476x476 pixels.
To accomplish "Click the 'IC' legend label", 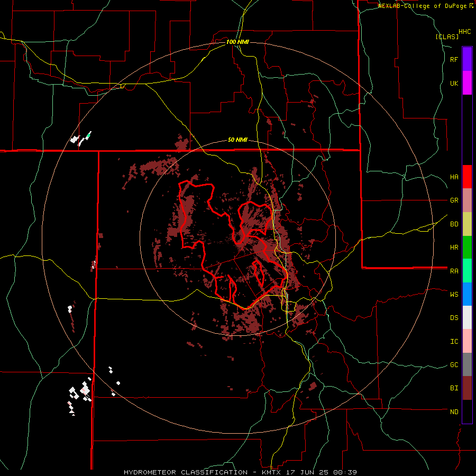I will 454,342.
